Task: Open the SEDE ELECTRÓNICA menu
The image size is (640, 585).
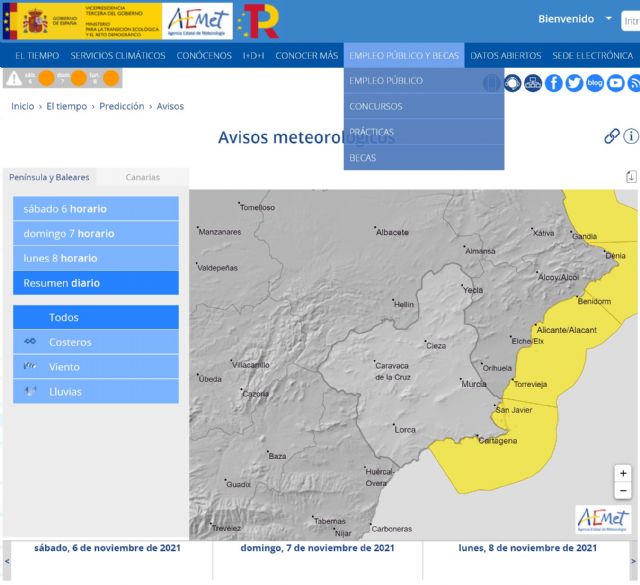Action: pyautogui.click(x=593, y=56)
